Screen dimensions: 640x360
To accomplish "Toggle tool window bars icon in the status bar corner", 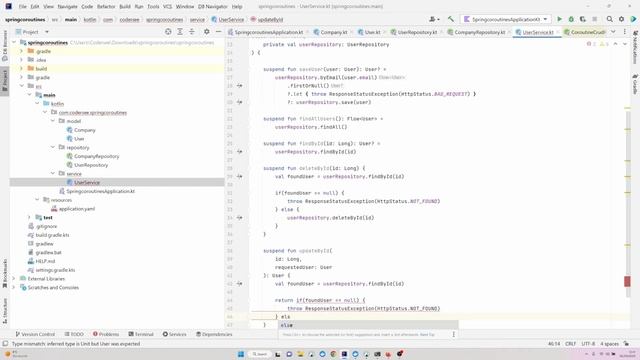I will pyautogui.click(x=5, y=344).
